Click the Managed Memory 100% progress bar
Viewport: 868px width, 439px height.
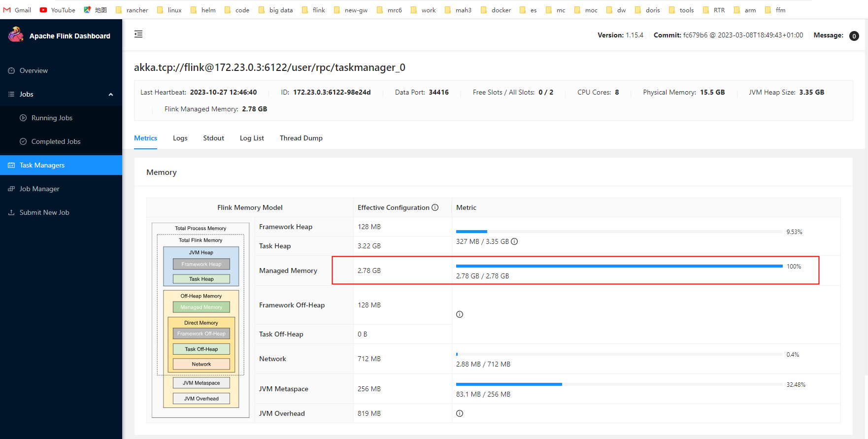[x=619, y=266]
